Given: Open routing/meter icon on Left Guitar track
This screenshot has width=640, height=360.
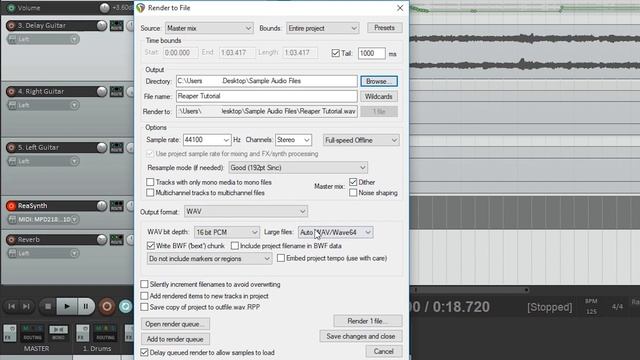Looking at the screenshot, I should (116, 147).
